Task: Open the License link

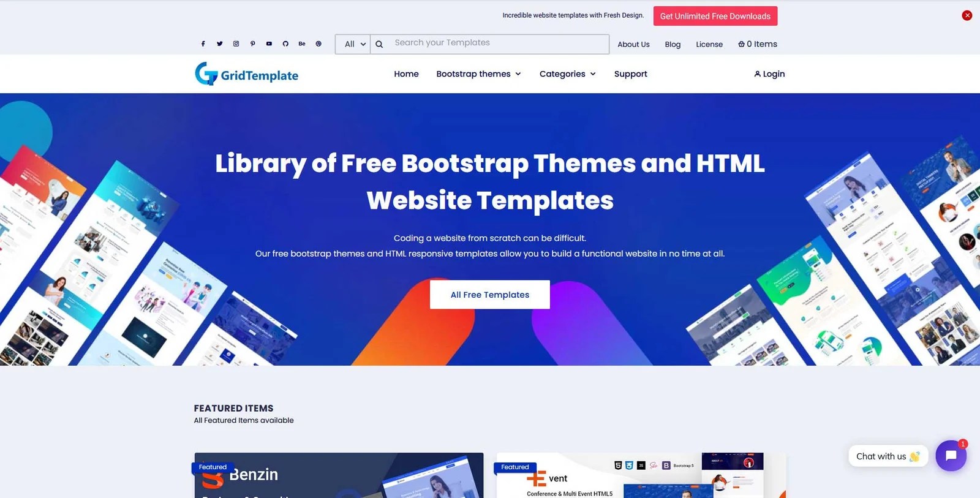Action: (709, 44)
